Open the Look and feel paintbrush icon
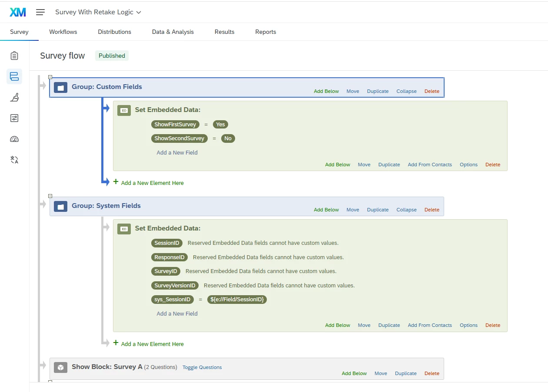Image resolution: width=548 pixels, height=392 pixels. click(14, 97)
